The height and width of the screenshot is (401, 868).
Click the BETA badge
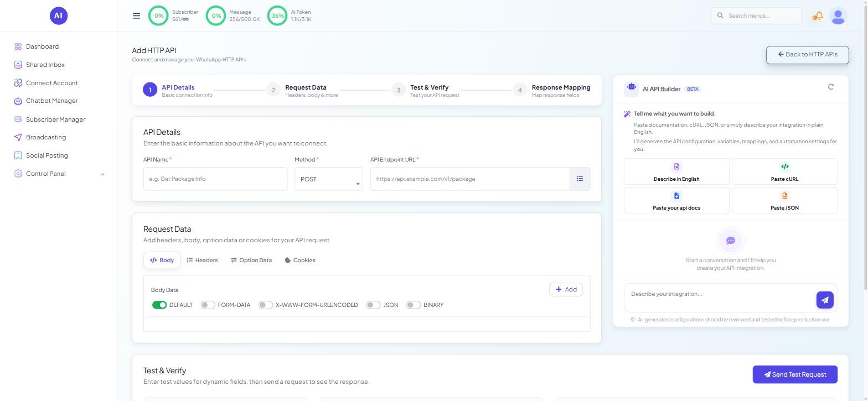[693, 89]
